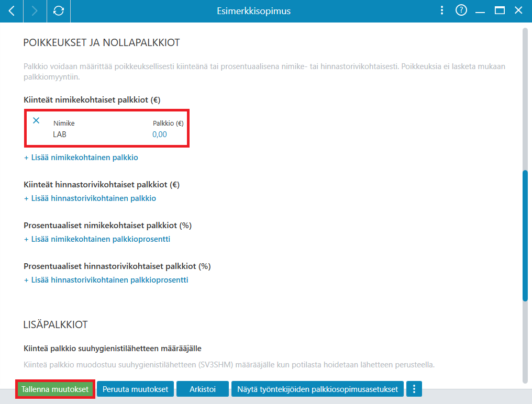Go forward with the right arrow icon
The width and height of the screenshot is (532, 404).
point(35,11)
